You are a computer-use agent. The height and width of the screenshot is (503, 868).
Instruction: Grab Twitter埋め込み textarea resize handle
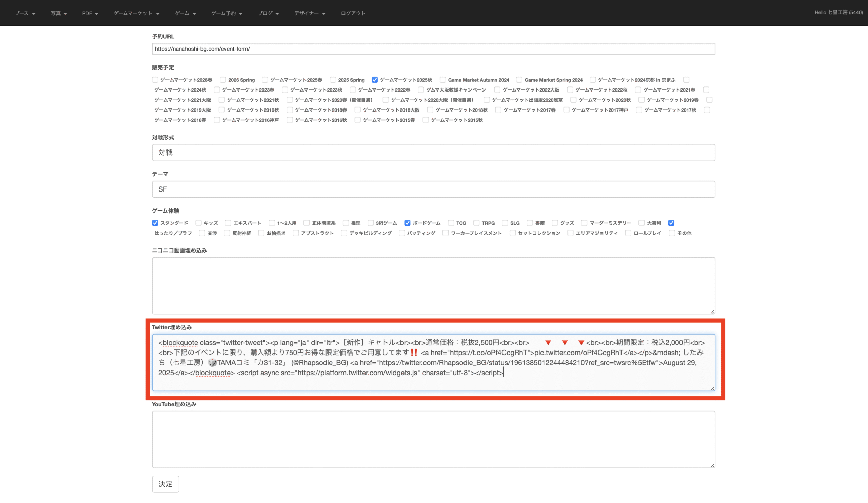[712, 388]
